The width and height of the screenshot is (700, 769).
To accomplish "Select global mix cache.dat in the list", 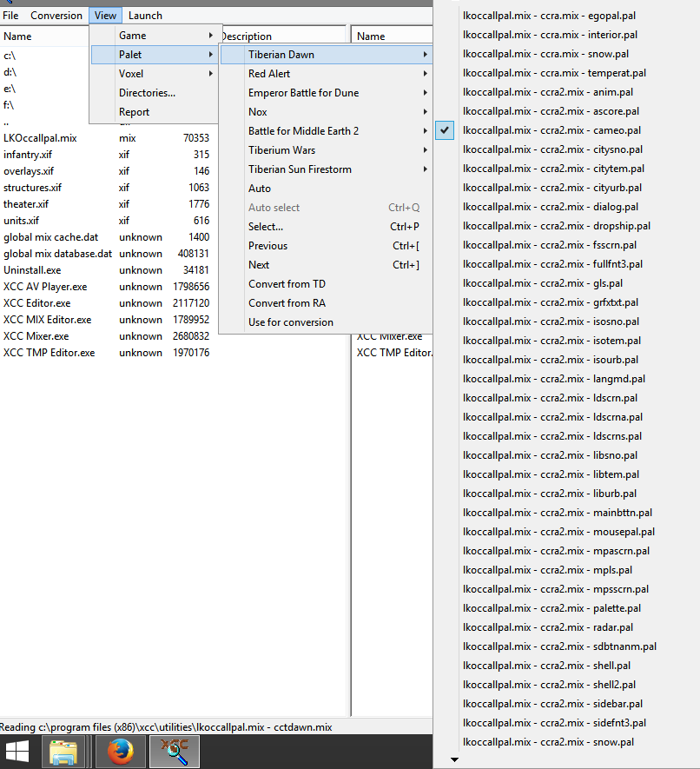I will pyautogui.click(x=51, y=237).
